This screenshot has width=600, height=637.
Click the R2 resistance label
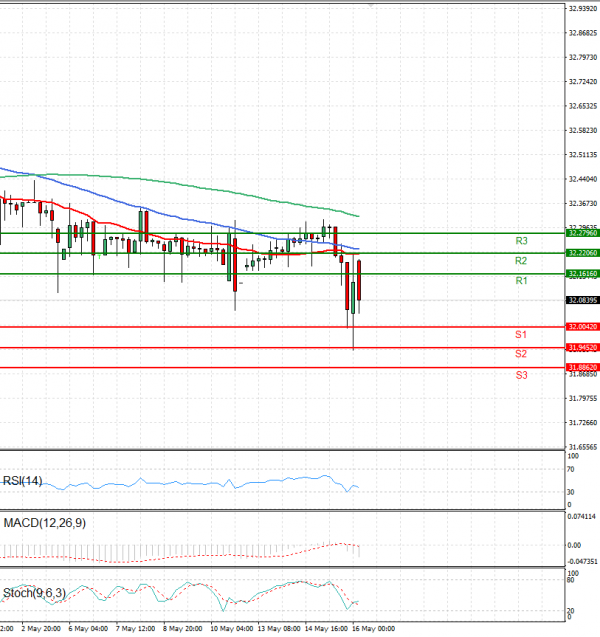[x=521, y=261]
